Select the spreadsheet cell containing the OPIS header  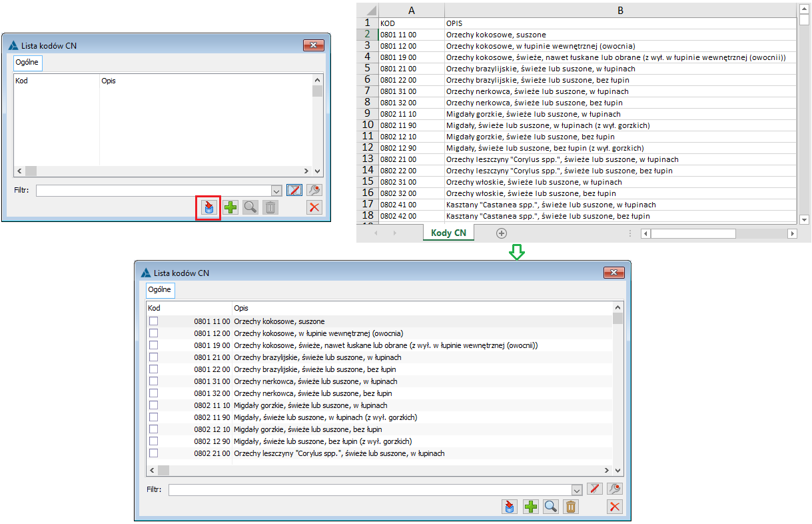pos(620,23)
